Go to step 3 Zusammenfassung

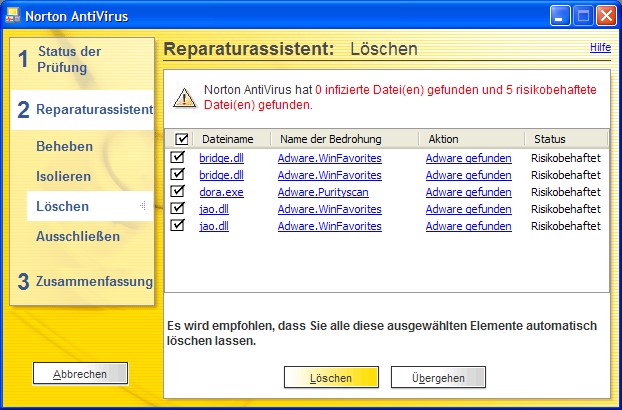tap(85, 282)
